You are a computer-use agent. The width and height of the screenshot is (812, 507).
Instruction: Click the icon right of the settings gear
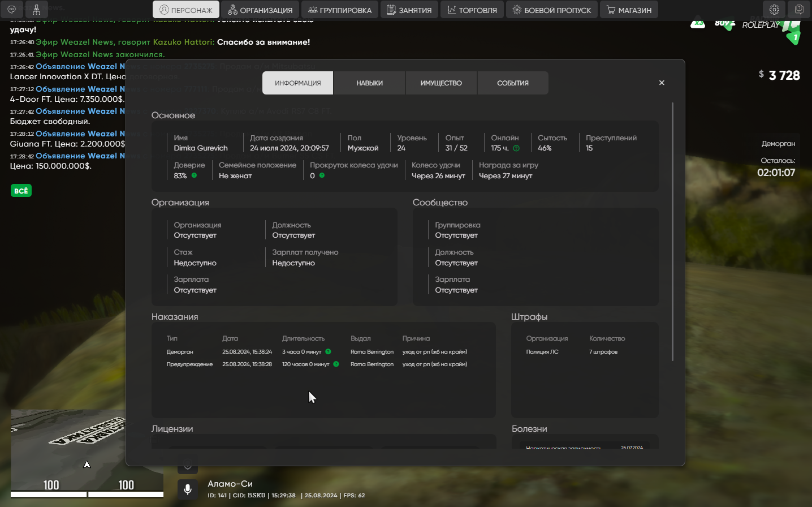pos(799,10)
